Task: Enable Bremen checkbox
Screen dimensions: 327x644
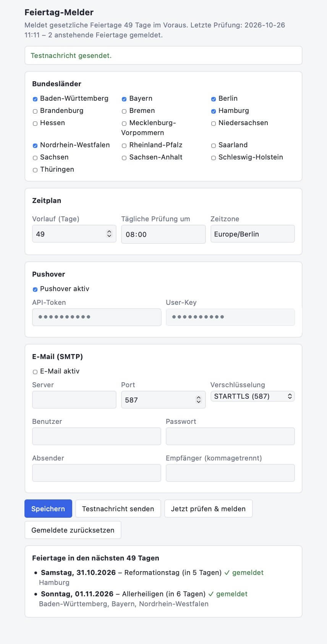Action: [x=124, y=111]
